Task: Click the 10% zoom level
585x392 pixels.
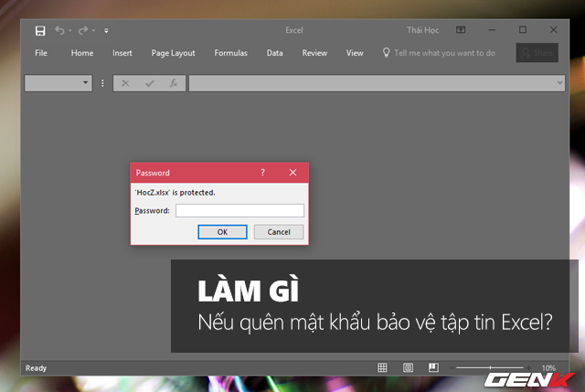Action: [548, 368]
